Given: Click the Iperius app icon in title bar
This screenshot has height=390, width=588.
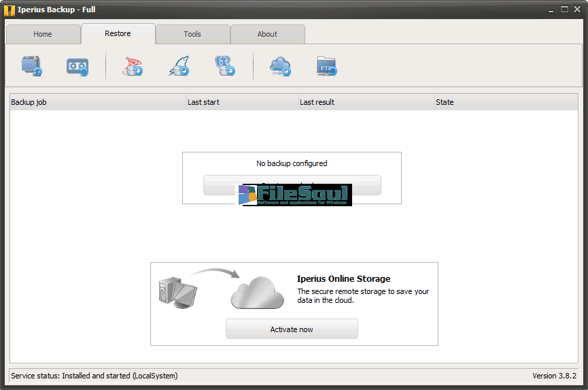Looking at the screenshot, I should coord(10,10).
